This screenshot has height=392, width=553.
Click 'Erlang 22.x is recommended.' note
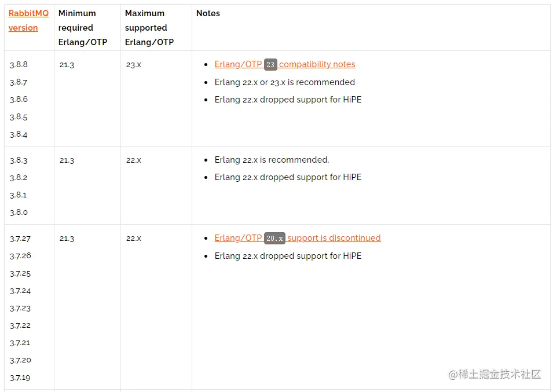(x=272, y=160)
